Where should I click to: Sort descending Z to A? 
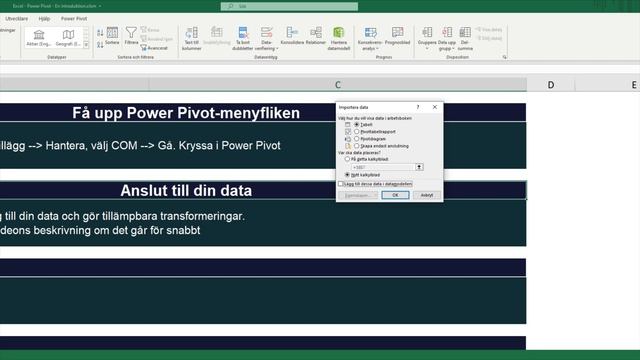(100, 44)
